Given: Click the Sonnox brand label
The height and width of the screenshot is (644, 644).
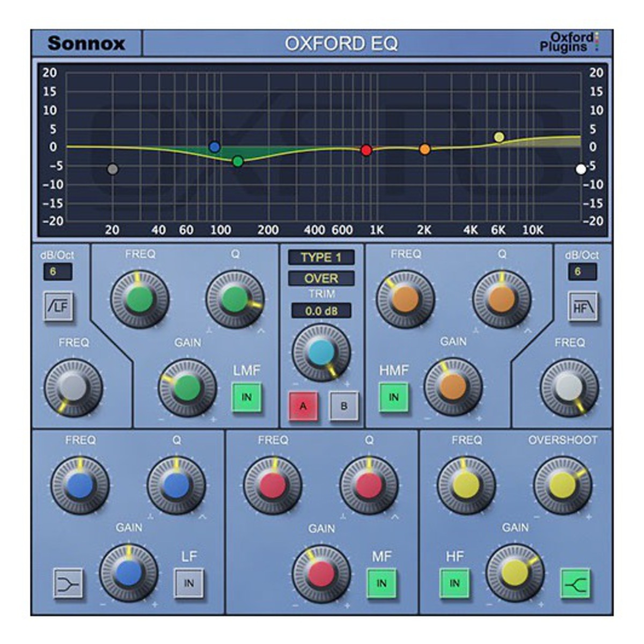Looking at the screenshot, I should (86, 43).
